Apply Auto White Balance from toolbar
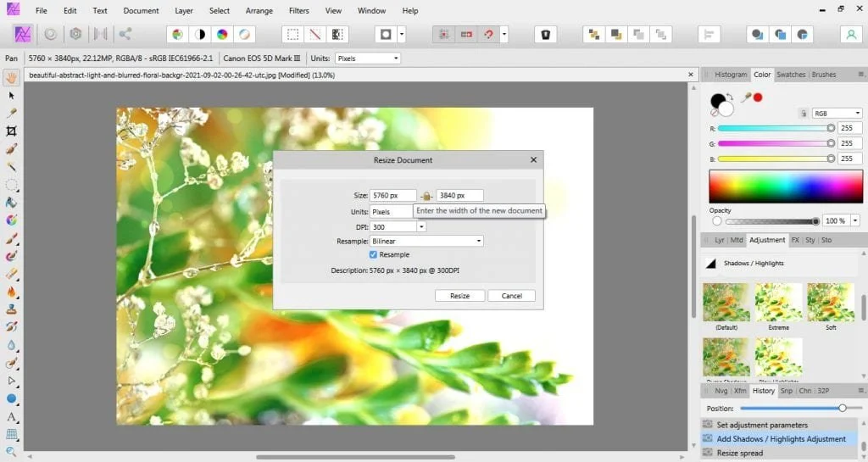This screenshot has width=868, height=462. click(244, 34)
